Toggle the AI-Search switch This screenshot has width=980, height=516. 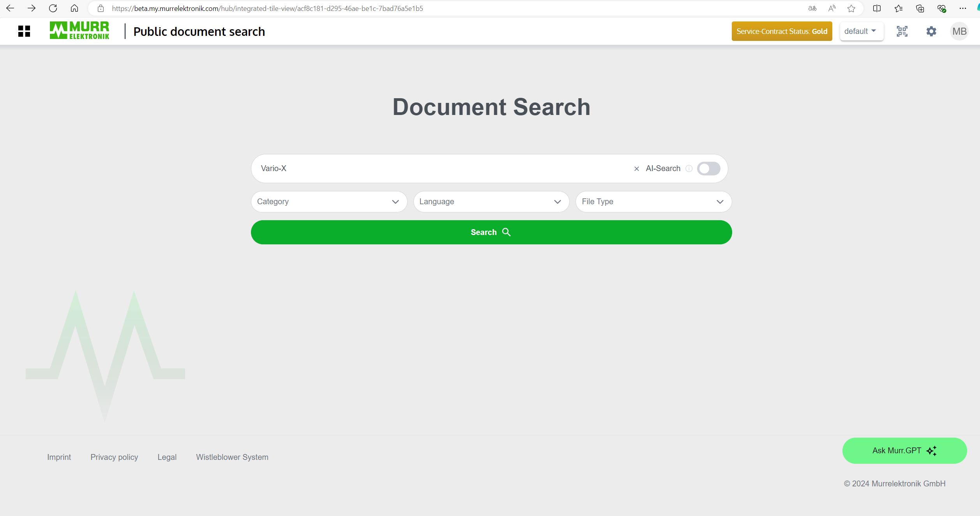(708, 169)
